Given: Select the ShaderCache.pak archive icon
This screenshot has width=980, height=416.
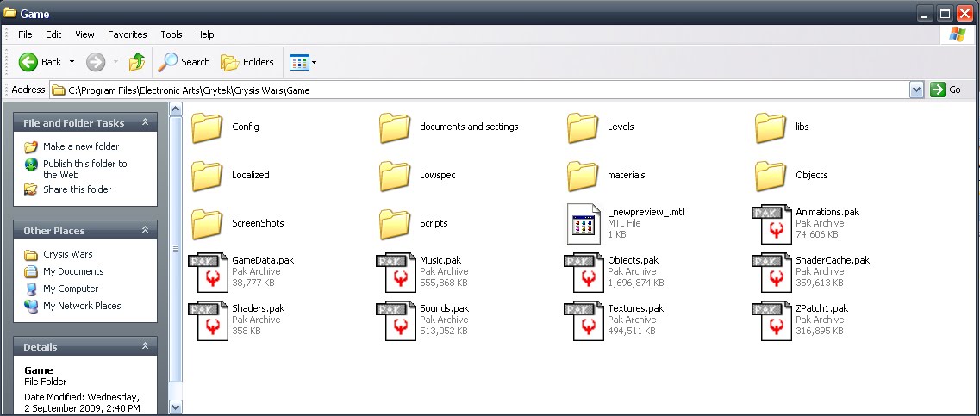Looking at the screenshot, I should (771, 272).
